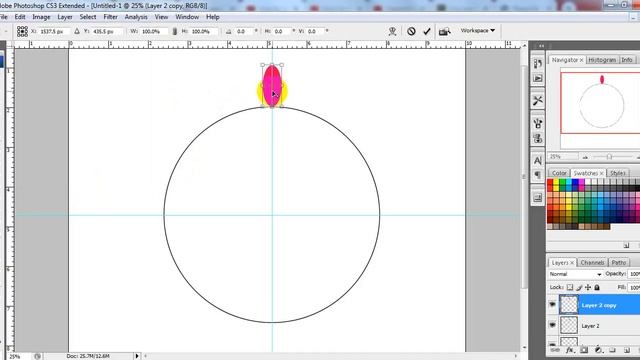
Task: Switch to the Info tab
Action: click(627, 60)
